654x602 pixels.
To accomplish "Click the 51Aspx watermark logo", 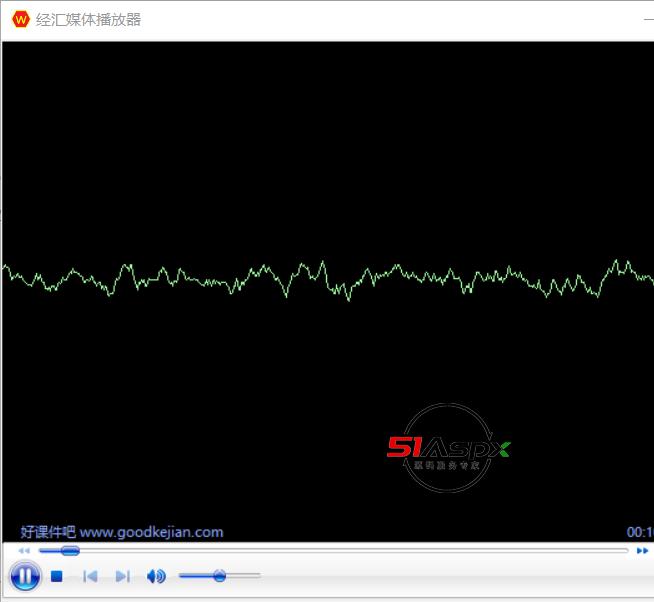I will coord(448,448).
